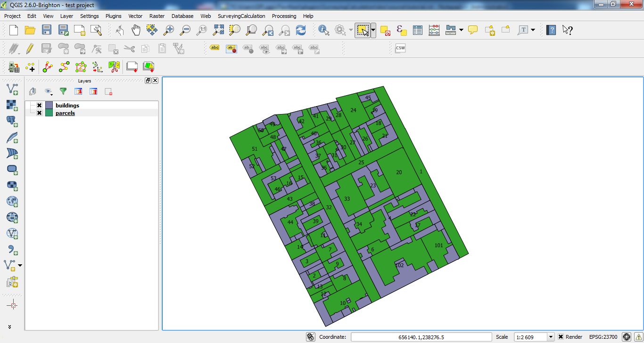Select the Identify Features tool
The image size is (644, 343).
click(x=324, y=30)
